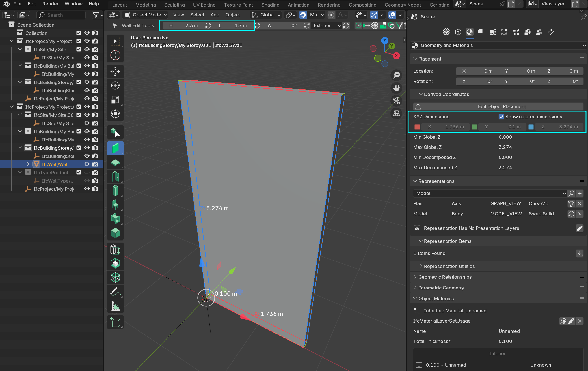Open Global transform orientation dropdown
The image size is (588, 371).
[266, 15]
